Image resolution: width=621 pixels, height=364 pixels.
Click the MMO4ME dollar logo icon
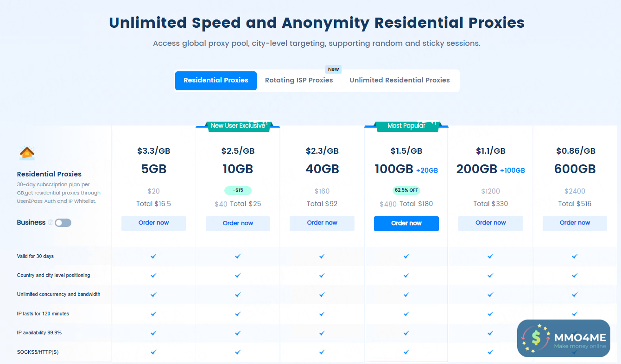tap(536, 339)
